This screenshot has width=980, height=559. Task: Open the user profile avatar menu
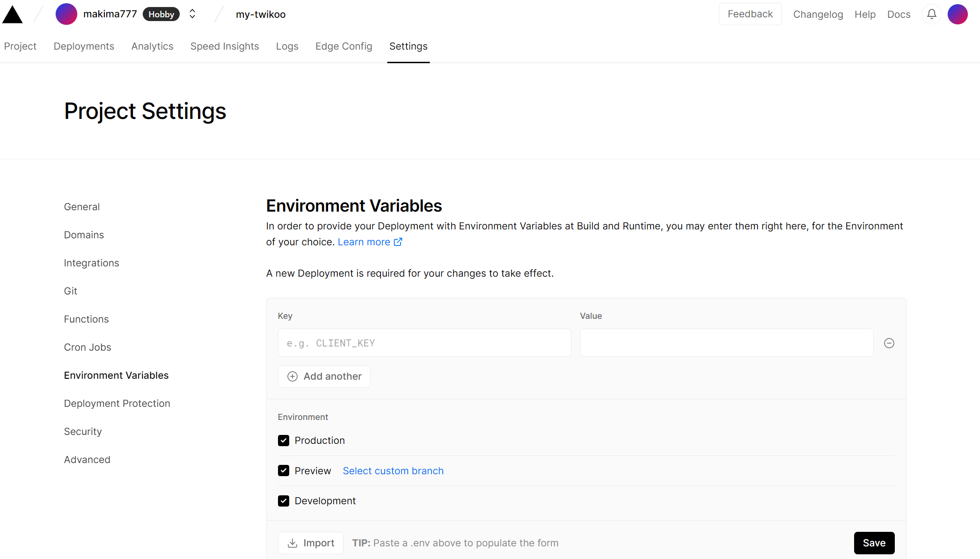pyautogui.click(x=958, y=14)
